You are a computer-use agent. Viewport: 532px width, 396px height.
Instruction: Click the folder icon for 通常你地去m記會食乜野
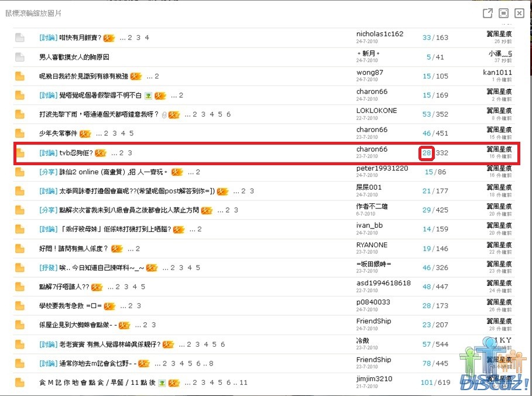[20, 364]
